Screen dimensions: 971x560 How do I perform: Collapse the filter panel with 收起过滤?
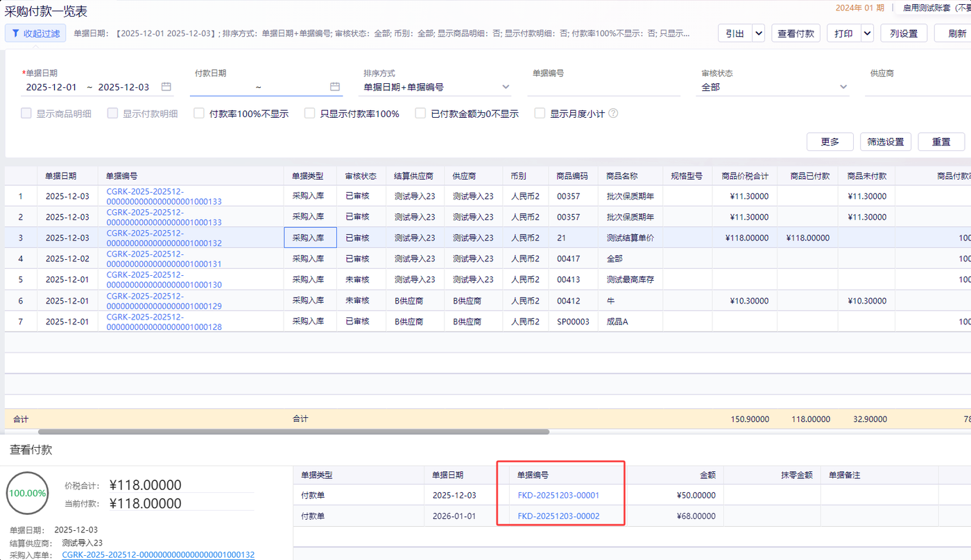tap(35, 33)
